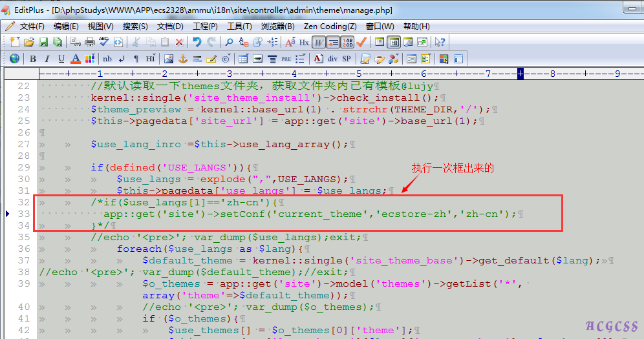This screenshot has height=339, width=644.
Task: Open the color palette dropdown
Action: pos(91,59)
